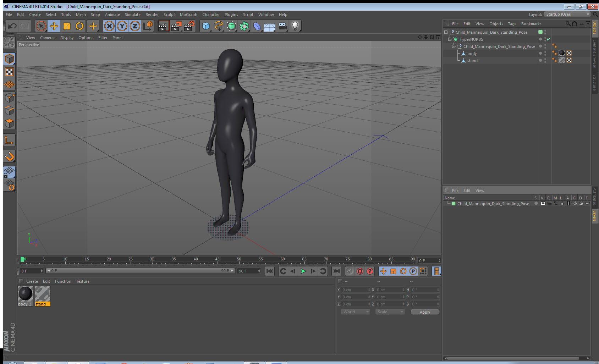Viewport: 599px width, 364px height.
Task: Click the timeline preview range slider
Action: click(x=140, y=271)
